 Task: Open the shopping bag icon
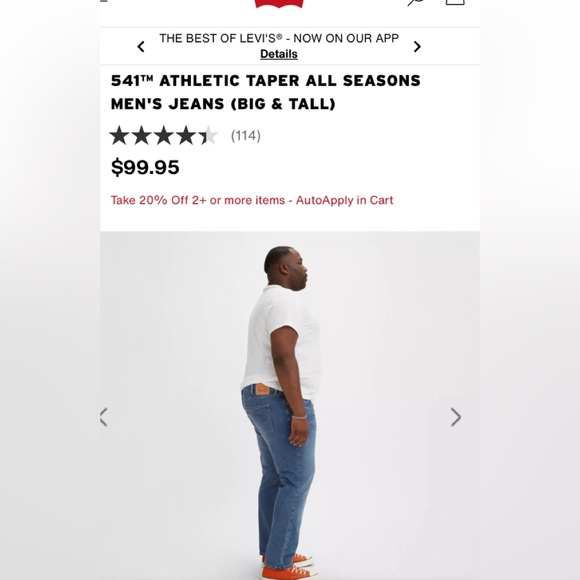[x=455, y=2]
